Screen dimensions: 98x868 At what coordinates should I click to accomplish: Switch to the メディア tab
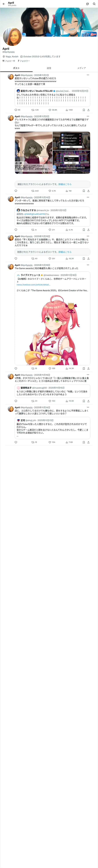(81, 68)
